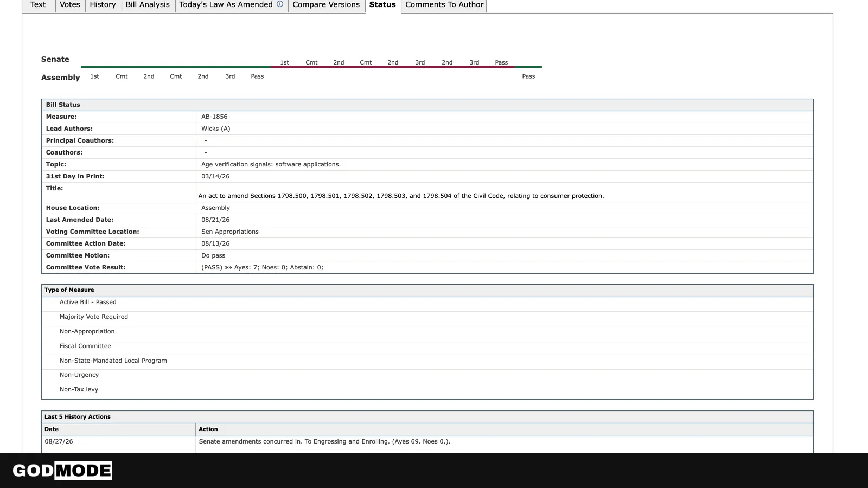Click the Senate 1st reading timeline marker
The height and width of the screenshot is (488, 868).
pos(284,63)
